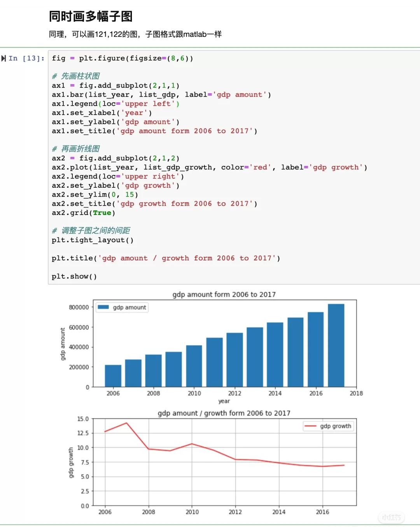Click the bar chart title 'gdp amount form 2006 to 2017'
The width and height of the screenshot is (420, 527).
tap(224, 295)
